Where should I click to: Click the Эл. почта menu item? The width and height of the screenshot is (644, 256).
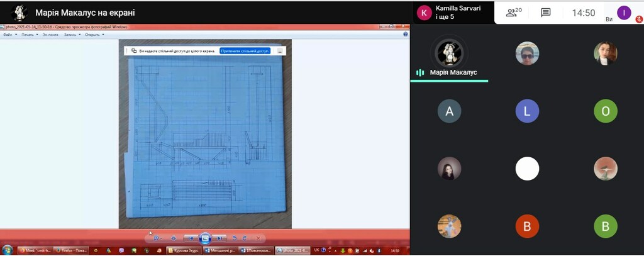[50, 35]
